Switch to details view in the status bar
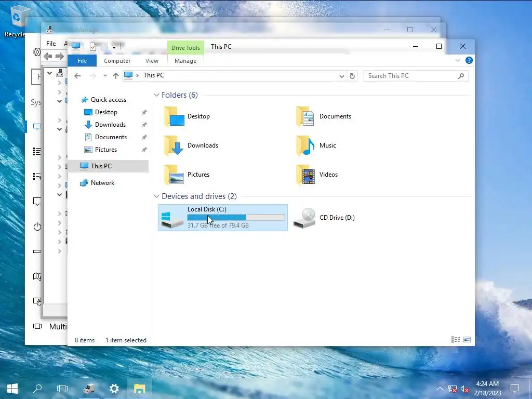Image resolution: width=532 pixels, height=399 pixels. click(455, 340)
